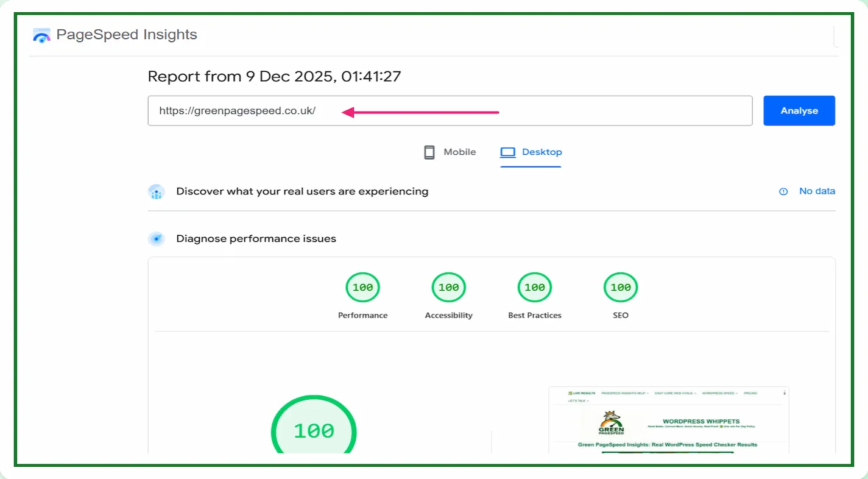868x479 pixels.
Task: Click the PageSpeed Insights title text
Action: [127, 35]
